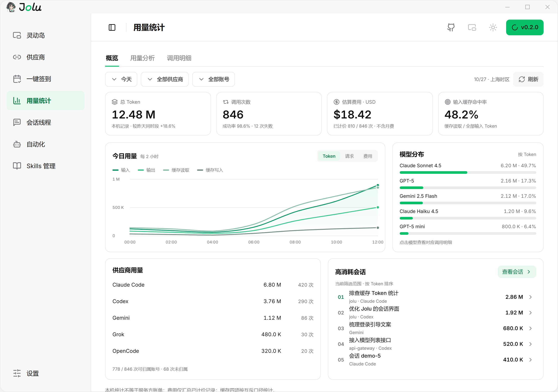Viewport: 558px width, 392px height.
Task: Open 一键签到 page
Action: point(46,79)
